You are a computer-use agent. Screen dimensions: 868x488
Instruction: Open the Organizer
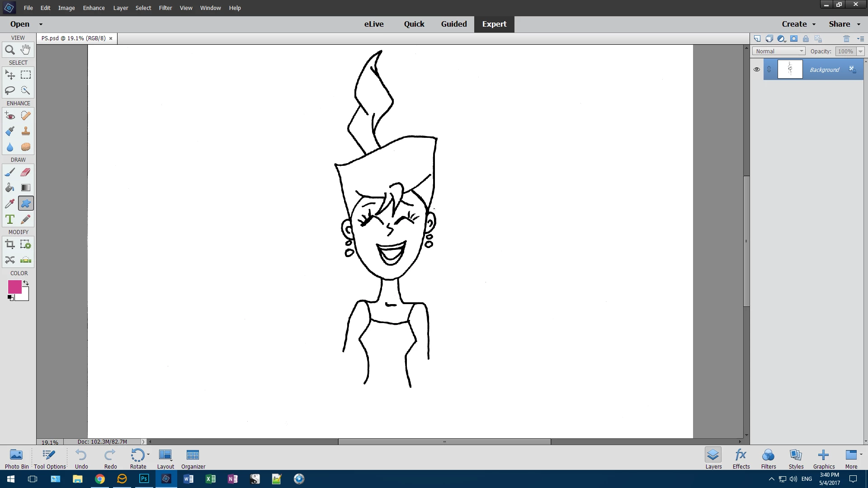pyautogui.click(x=193, y=458)
